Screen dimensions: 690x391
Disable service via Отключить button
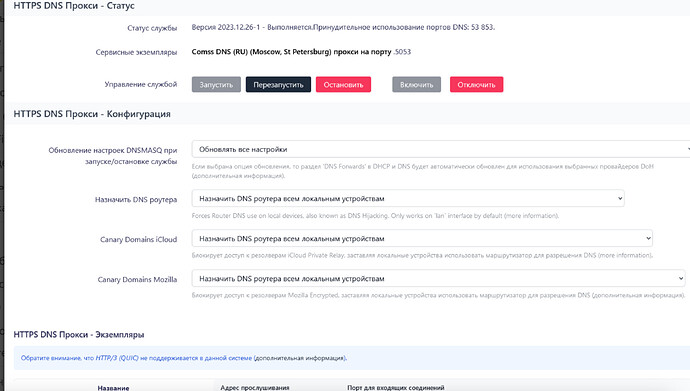point(476,84)
